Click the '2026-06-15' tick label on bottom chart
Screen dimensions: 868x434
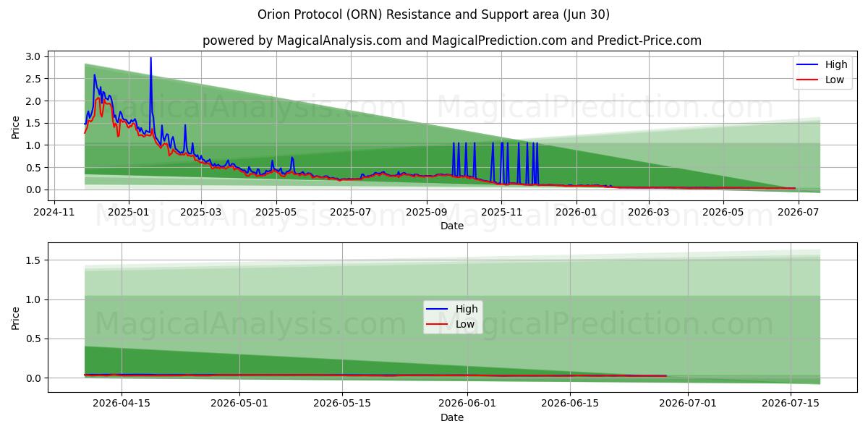(x=569, y=404)
